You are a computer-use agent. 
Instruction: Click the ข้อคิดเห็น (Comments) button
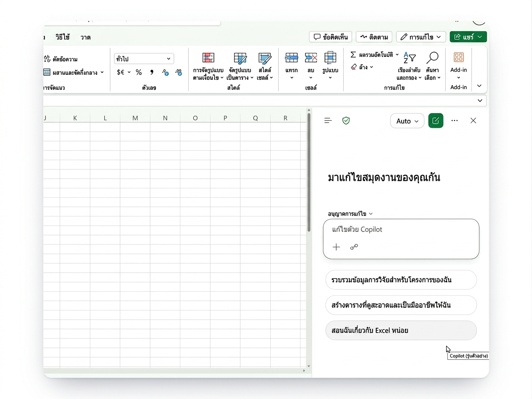(x=330, y=37)
